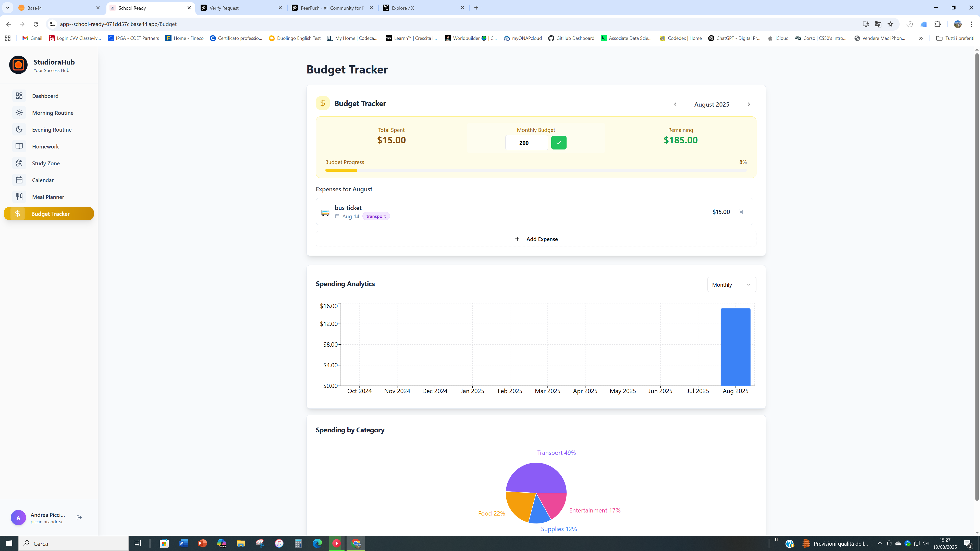Open the Windows Start menu
This screenshot has width=980, height=551.
(x=9, y=543)
